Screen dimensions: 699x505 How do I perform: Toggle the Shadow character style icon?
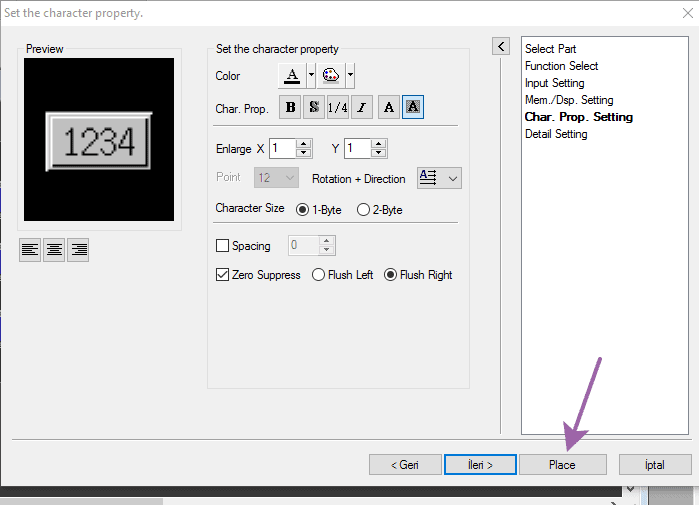(x=313, y=108)
